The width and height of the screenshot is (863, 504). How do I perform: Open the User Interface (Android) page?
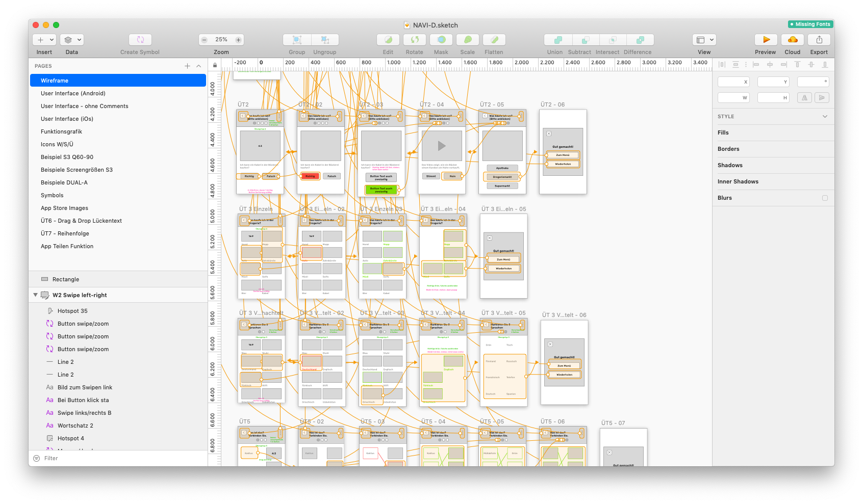pos(118,93)
